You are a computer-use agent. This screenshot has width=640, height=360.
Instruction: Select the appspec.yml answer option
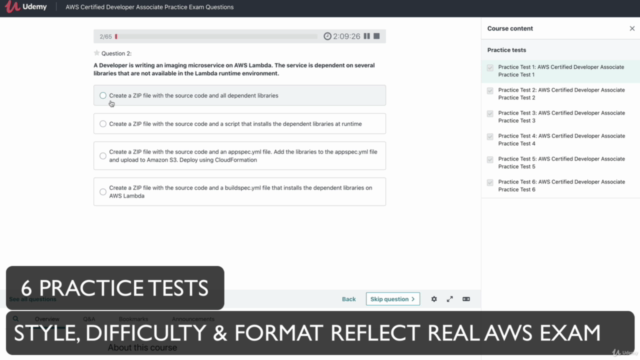pyautogui.click(x=240, y=156)
